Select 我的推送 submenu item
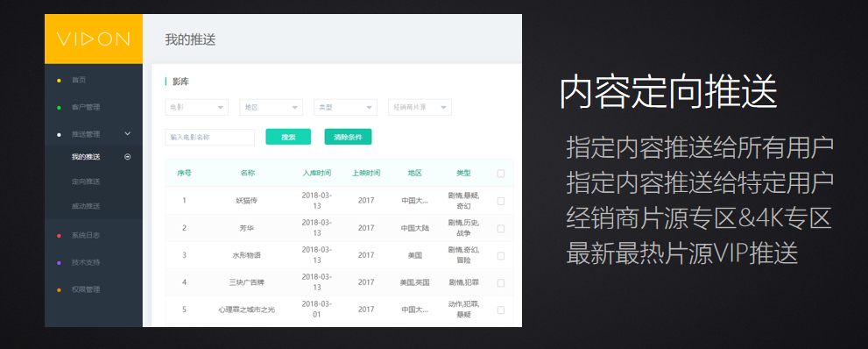The image size is (868, 349). [x=86, y=157]
